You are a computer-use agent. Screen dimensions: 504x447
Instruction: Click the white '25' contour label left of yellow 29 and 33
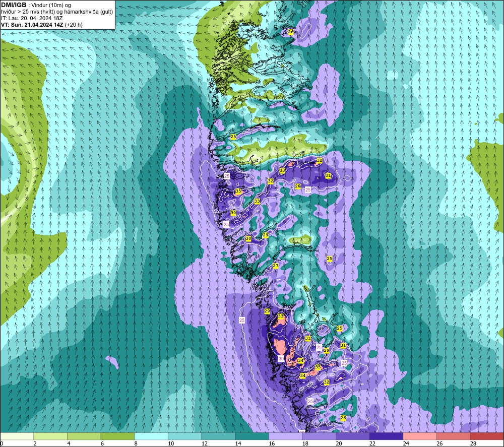click(242, 321)
